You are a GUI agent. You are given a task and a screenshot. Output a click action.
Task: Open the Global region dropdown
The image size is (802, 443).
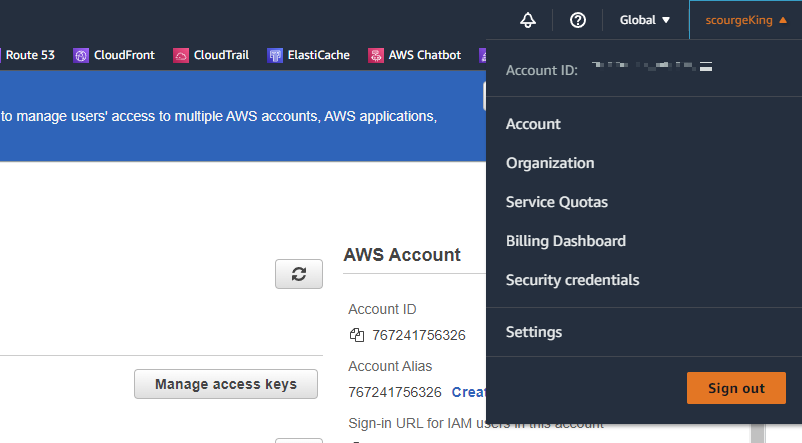point(644,20)
